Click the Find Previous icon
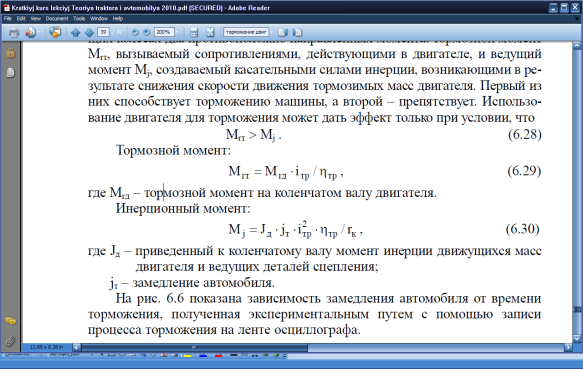Viewport: 583px width, 369px height. pyautogui.click(x=283, y=33)
